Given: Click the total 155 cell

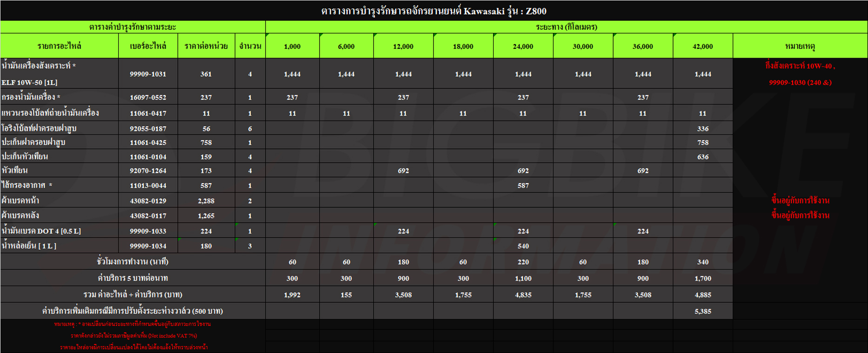Looking at the screenshot, I should 347,294.
